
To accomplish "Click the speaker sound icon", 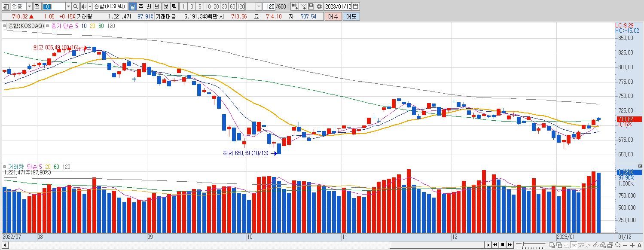I will pyautogui.click(x=84, y=6).
